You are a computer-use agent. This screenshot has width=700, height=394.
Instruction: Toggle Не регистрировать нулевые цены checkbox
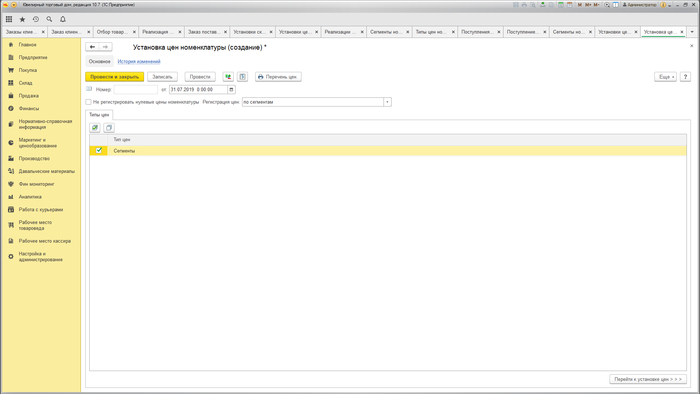[88, 102]
